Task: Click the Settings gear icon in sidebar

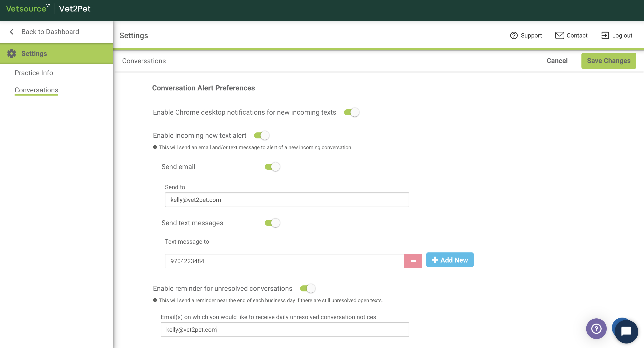Action: point(12,54)
